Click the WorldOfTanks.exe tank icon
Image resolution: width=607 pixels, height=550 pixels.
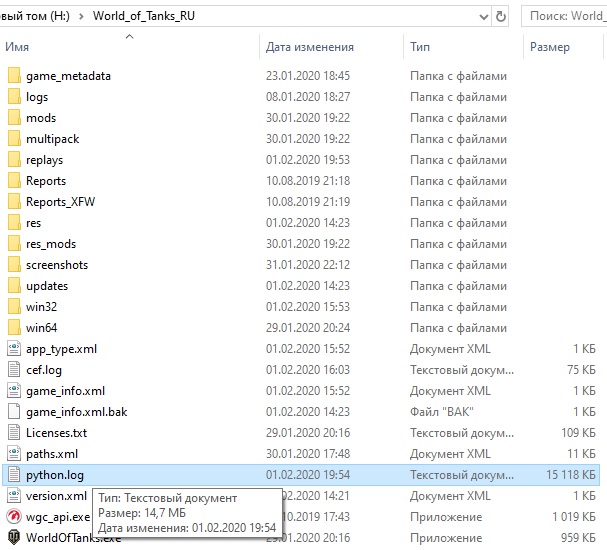click(x=14, y=537)
